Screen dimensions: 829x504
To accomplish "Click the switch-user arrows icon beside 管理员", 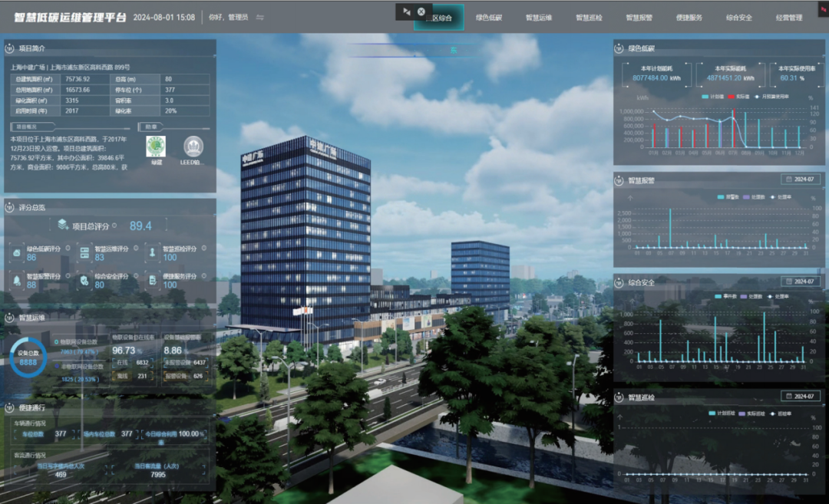I will click(259, 18).
